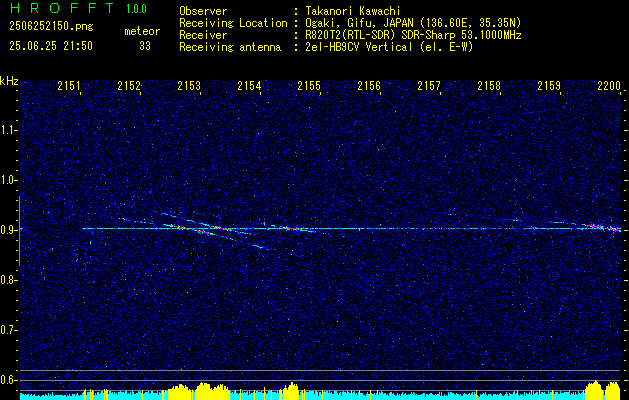Image resolution: width=629 pixels, height=400 pixels.
Task: Click the 2157 time marker
Action: [x=429, y=85]
